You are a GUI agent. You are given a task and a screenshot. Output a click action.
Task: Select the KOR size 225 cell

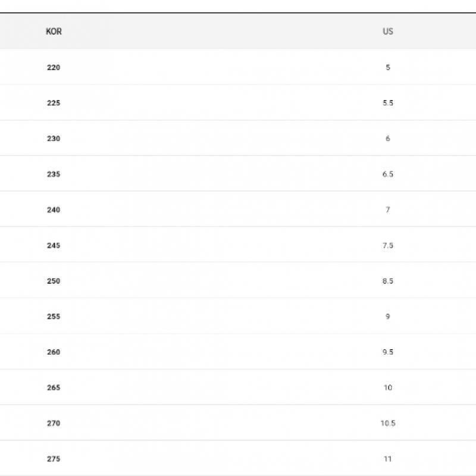[x=54, y=103]
